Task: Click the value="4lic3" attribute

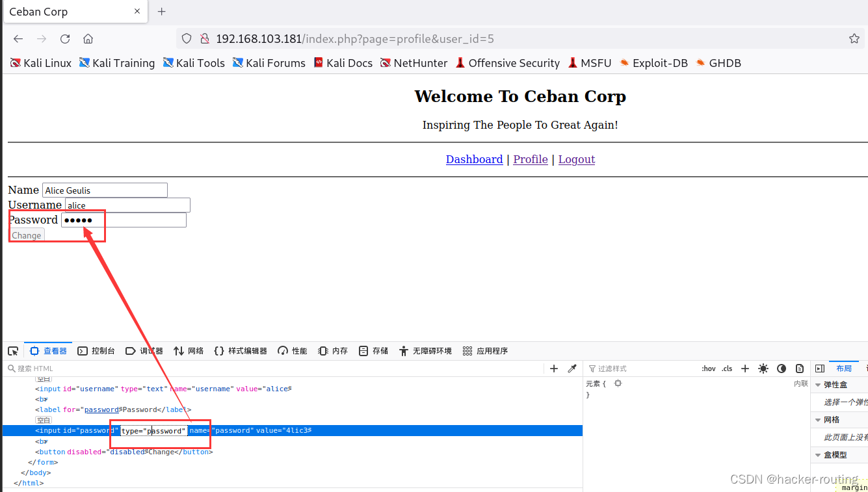Action: tap(282, 430)
